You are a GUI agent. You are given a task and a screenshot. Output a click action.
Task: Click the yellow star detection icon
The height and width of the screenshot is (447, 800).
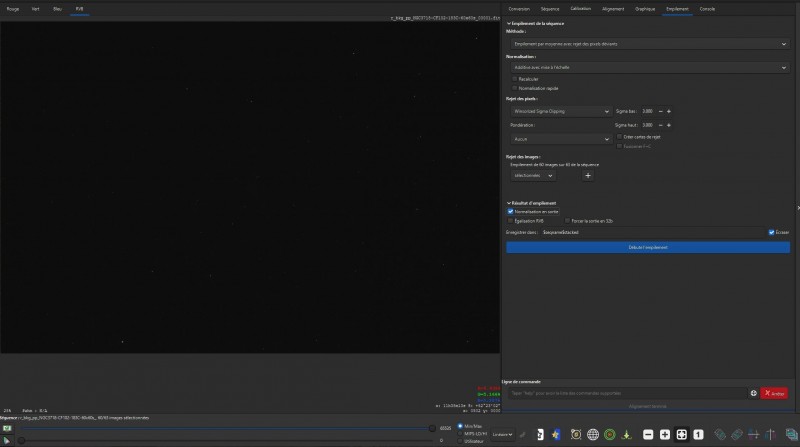pos(556,434)
